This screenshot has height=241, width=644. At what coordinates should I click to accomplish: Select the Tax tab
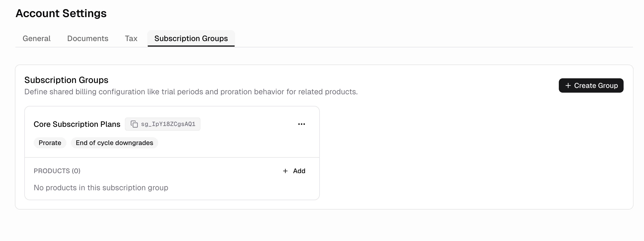click(131, 39)
